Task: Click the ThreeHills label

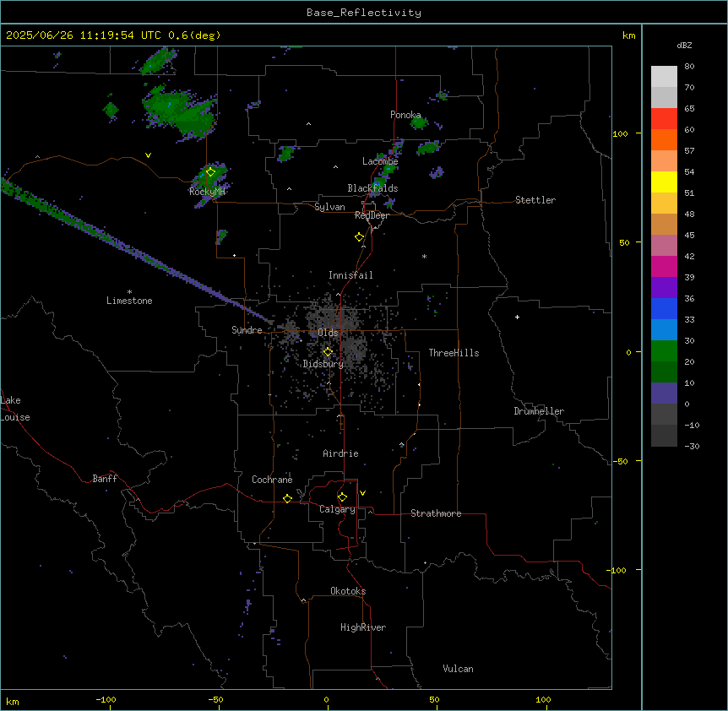Action: 454,353
